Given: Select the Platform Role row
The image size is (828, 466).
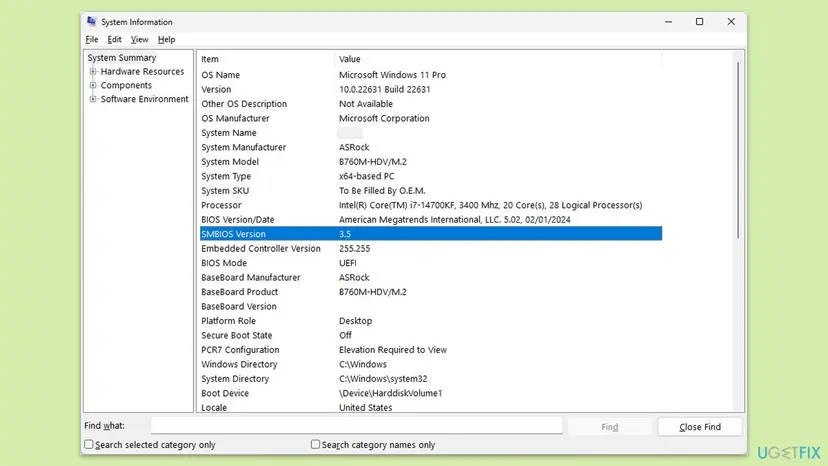Looking at the screenshot, I should pyautogui.click(x=431, y=321).
